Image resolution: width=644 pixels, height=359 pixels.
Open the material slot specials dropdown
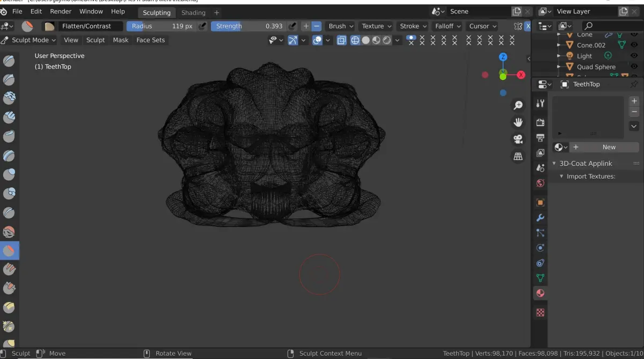634,126
